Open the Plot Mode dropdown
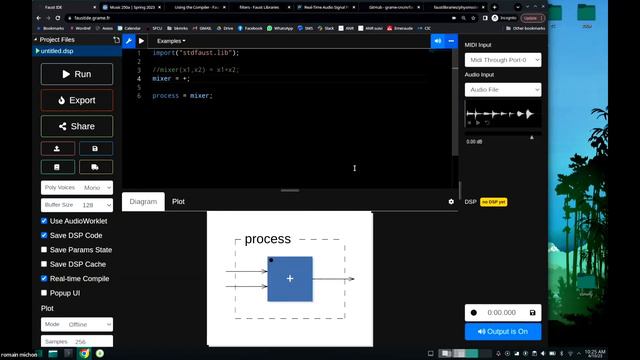640x360 pixels. coord(77,324)
